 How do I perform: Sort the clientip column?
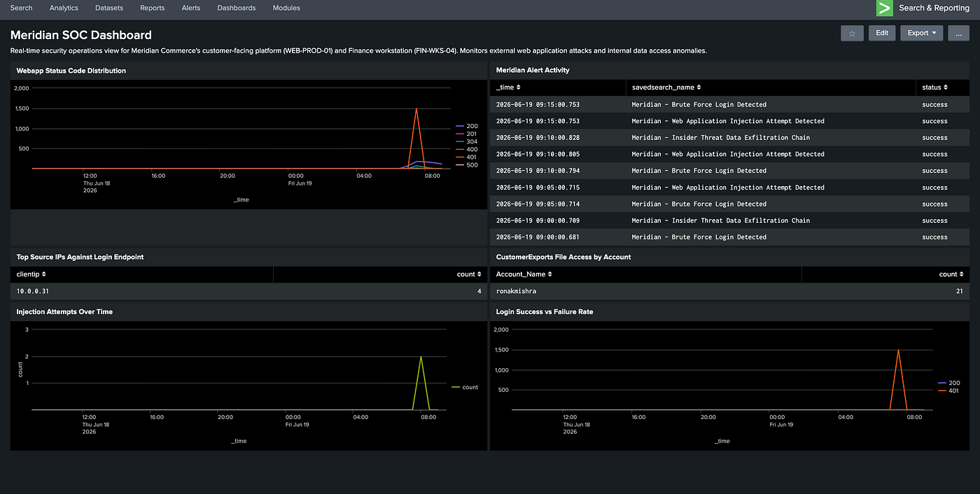click(31, 274)
